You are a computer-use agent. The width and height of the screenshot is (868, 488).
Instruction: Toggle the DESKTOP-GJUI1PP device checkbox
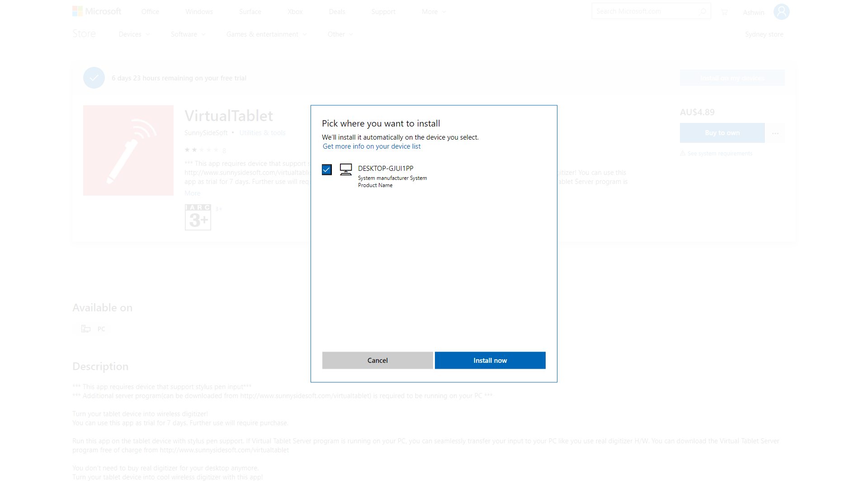[327, 169]
